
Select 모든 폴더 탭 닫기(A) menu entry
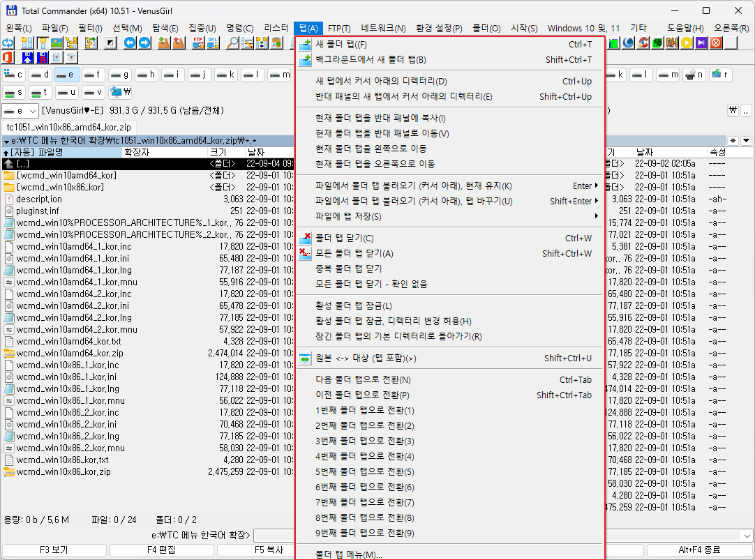tap(450, 254)
